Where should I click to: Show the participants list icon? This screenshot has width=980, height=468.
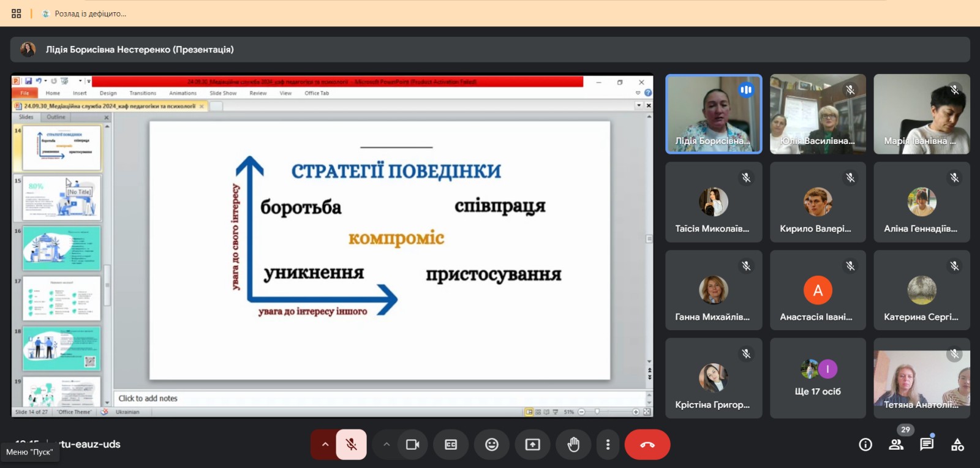tap(896, 444)
